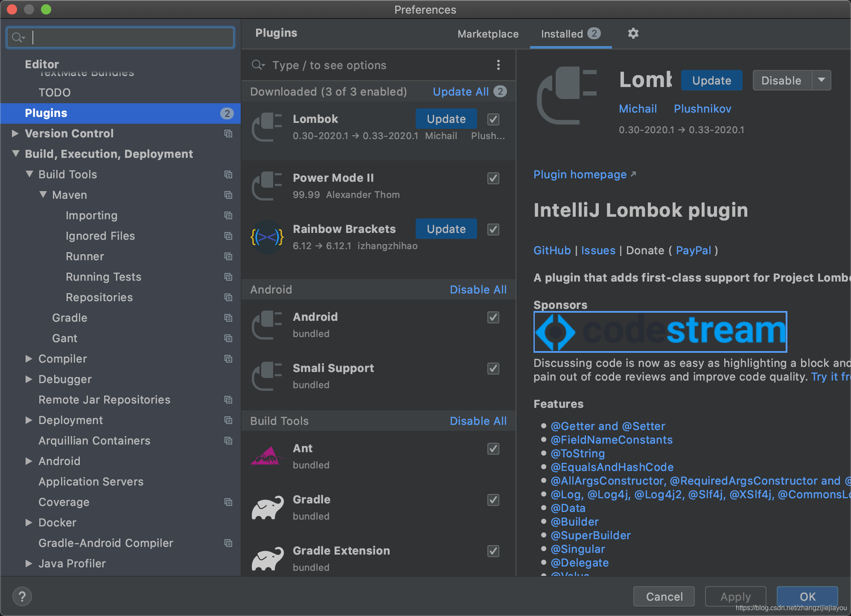Click the Lombok plugin plug icon
Image resolution: width=851 pixels, height=616 pixels.
click(x=267, y=127)
